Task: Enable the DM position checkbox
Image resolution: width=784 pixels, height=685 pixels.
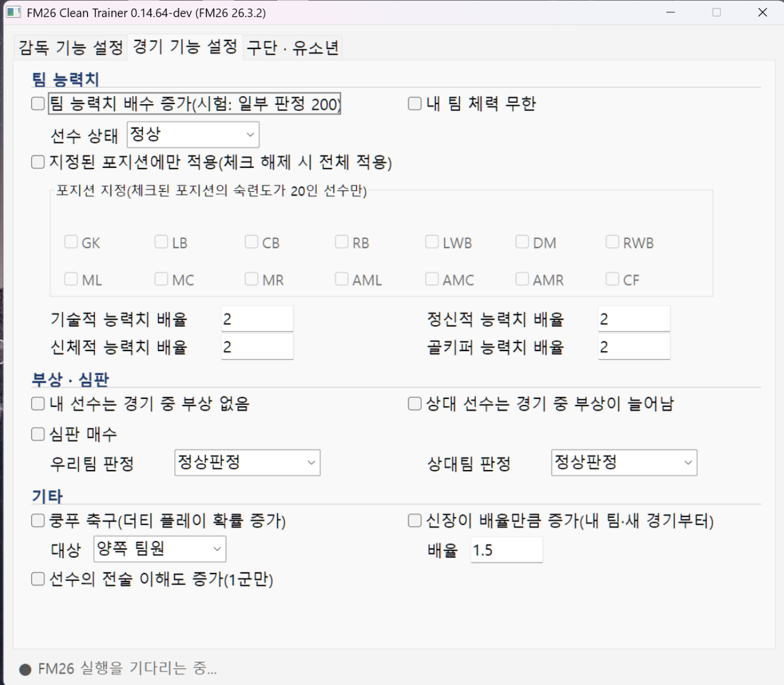Action: point(522,242)
